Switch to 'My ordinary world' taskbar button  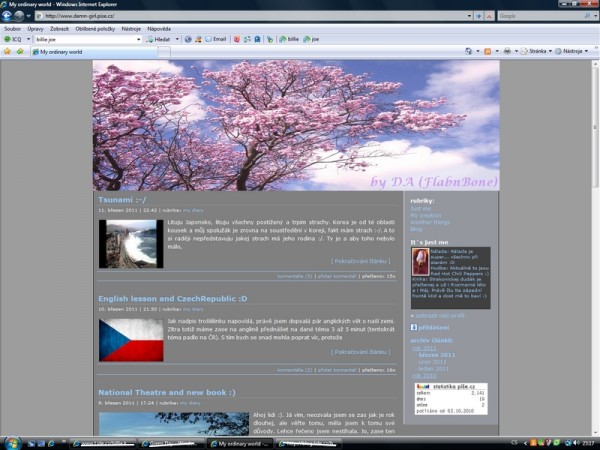pyautogui.click(x=241, y=444)
